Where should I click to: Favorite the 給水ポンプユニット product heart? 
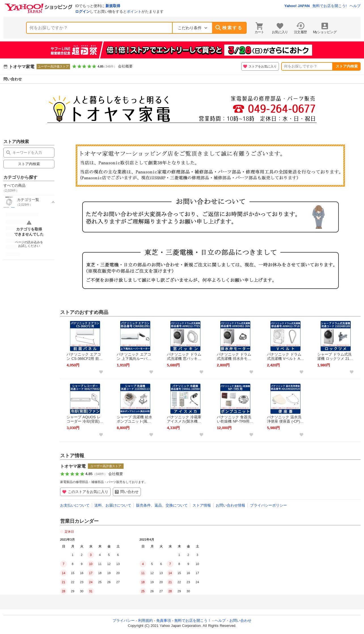click(x=151, y=434)
